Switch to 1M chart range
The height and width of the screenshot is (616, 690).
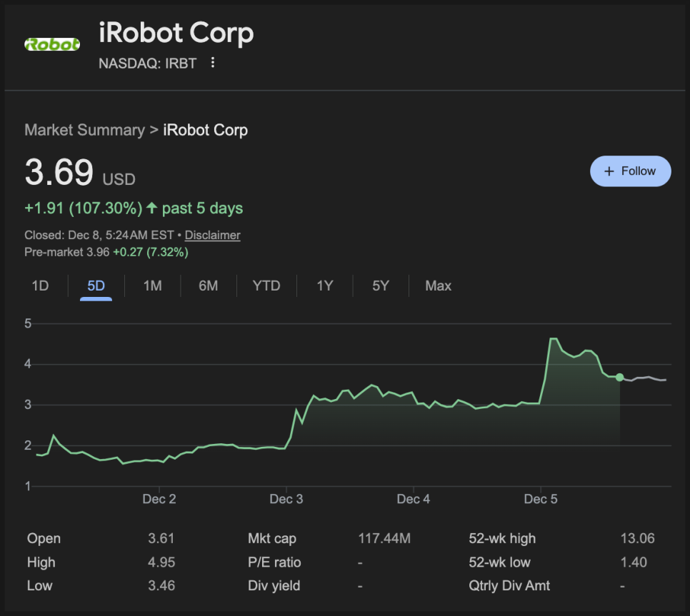click(152, 286)
